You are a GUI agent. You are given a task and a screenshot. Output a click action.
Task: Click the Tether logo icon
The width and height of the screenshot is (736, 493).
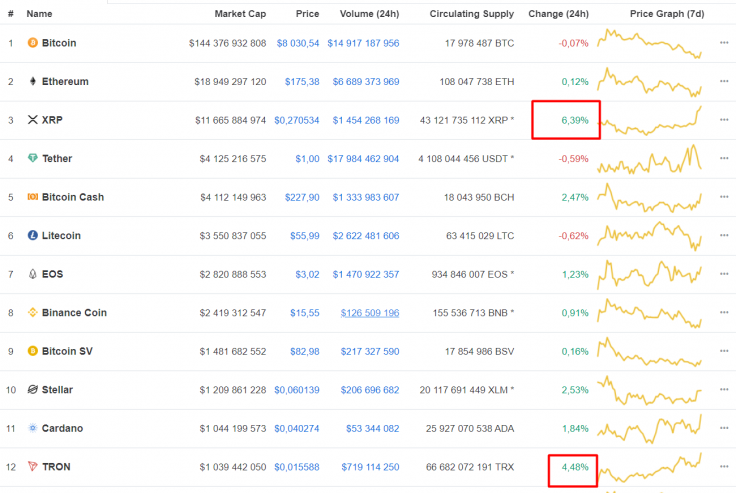pos(32,158)
